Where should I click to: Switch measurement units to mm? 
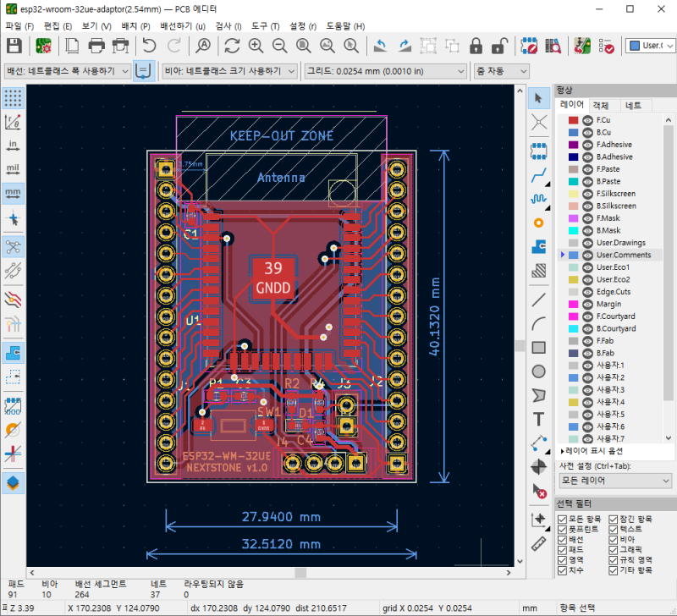click(x=13, y=193)
